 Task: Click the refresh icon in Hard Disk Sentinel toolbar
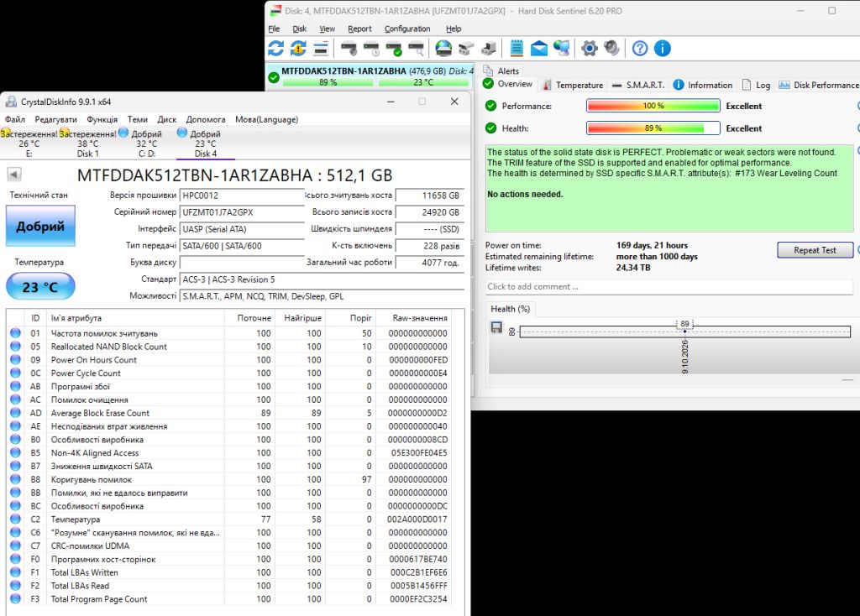275,48
